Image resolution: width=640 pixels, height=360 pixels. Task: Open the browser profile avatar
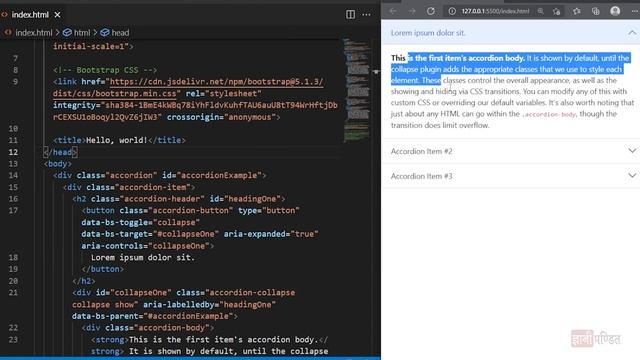tap(615, 11)
